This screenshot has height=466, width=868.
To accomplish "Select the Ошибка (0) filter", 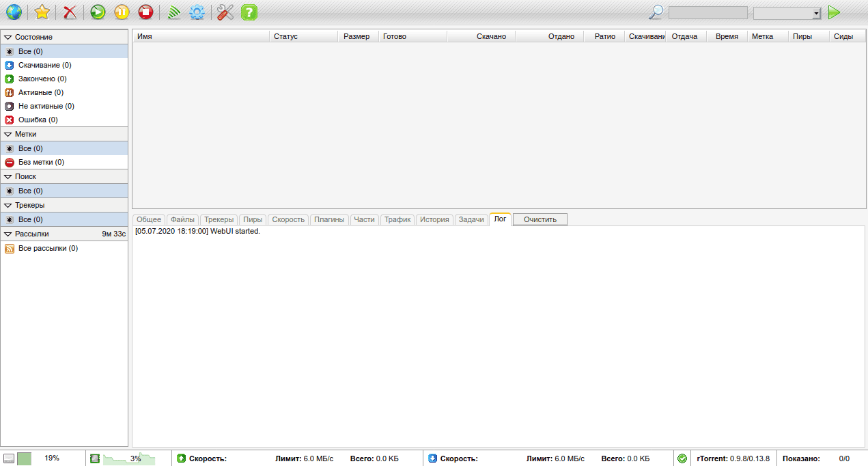I will pos(64,120).
